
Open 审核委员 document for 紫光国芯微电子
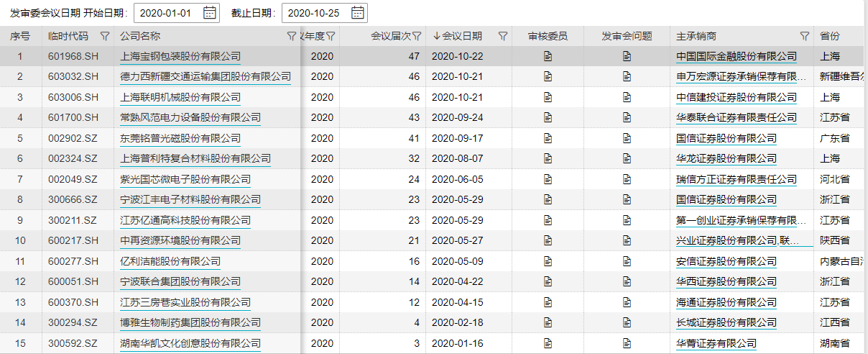point(548,179)
